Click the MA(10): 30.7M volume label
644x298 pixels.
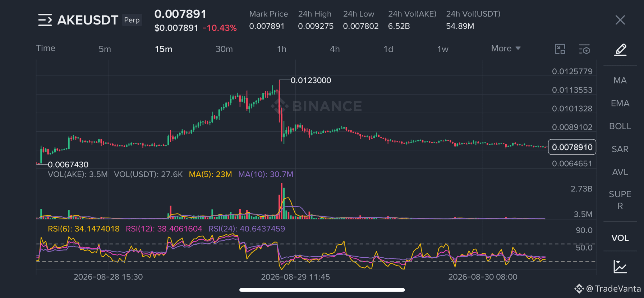pyautogui.click(x=266, y=174)
